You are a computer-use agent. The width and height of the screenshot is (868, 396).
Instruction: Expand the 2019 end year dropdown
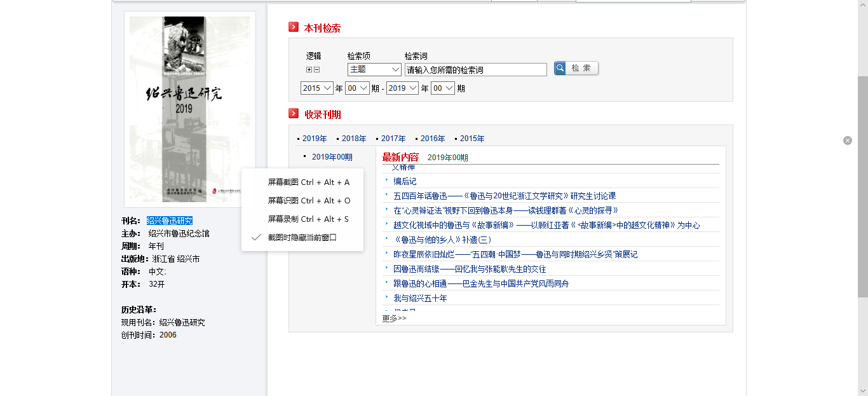402,88
